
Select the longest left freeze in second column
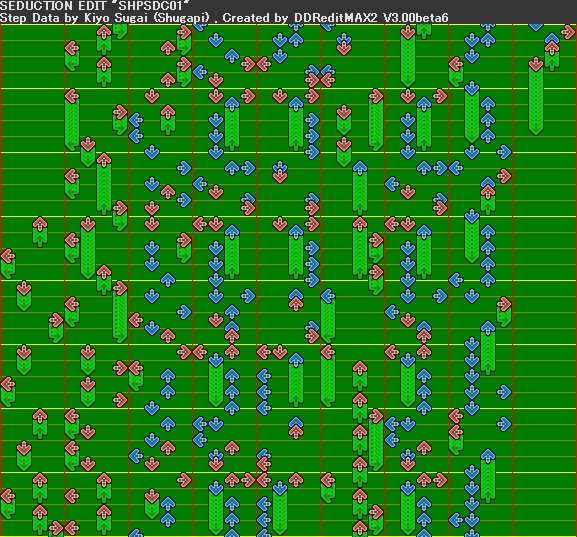(72, 120)
